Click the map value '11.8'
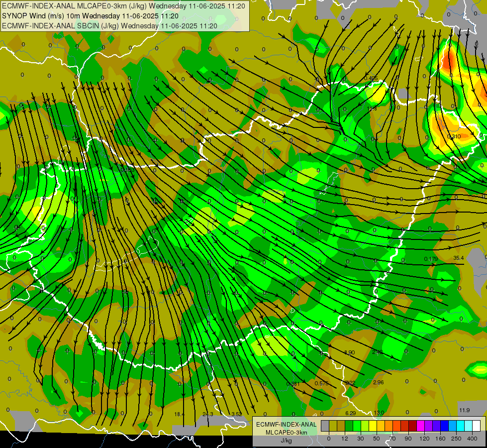Screen dimensions: 487x448 [x=372, y=109]
